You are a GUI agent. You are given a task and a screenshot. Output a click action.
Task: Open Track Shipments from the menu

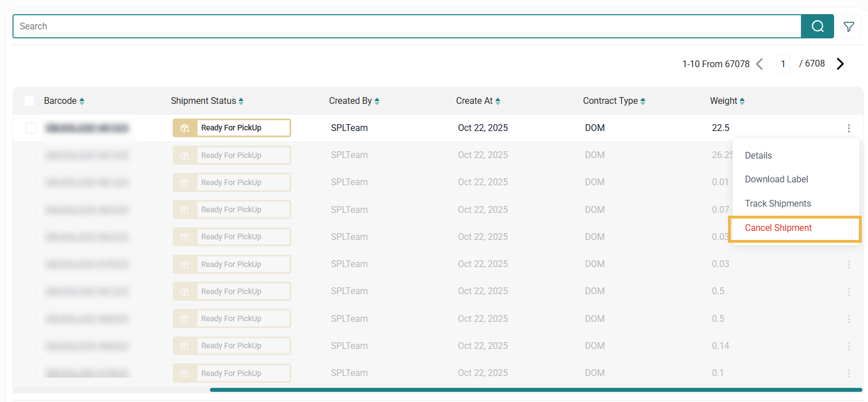click(778, 204)
